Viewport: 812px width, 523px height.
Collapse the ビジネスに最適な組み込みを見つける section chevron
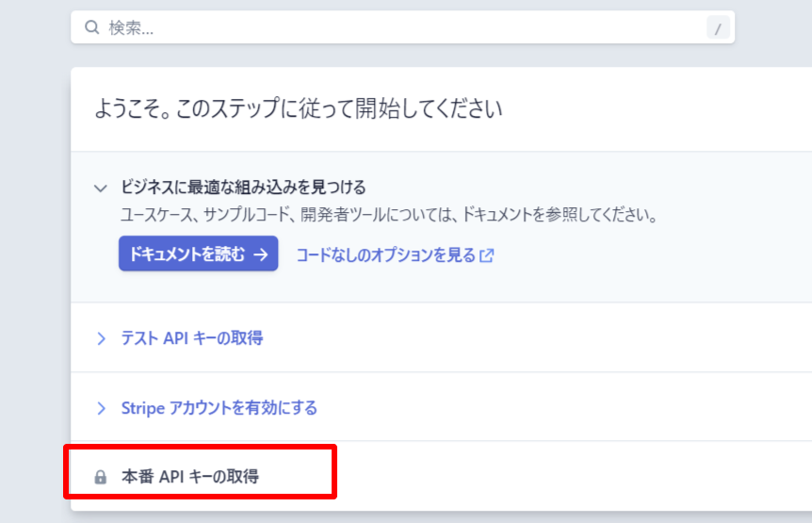[x=101, y=188]
